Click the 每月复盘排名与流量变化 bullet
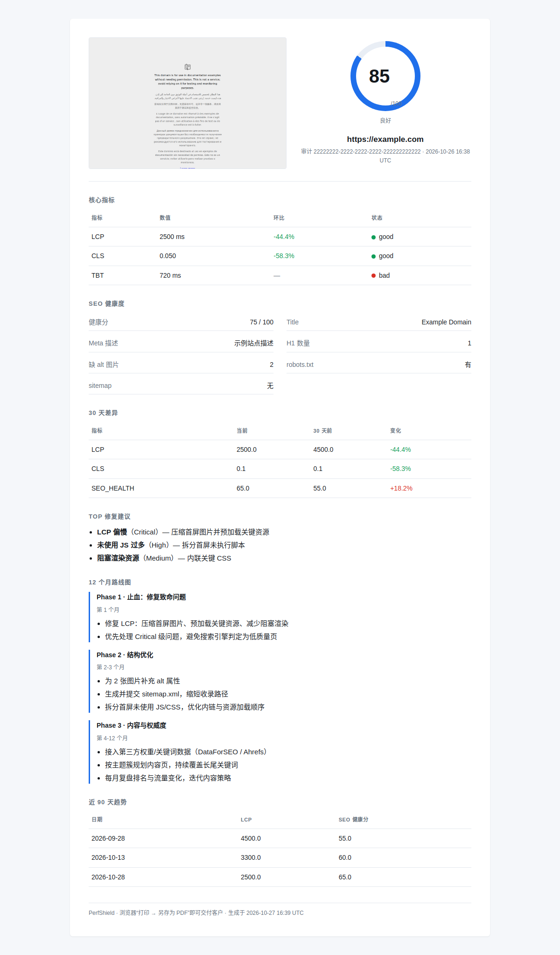Image resolution: width=560 pixels, height=955 pixels. tap(168, 778)
